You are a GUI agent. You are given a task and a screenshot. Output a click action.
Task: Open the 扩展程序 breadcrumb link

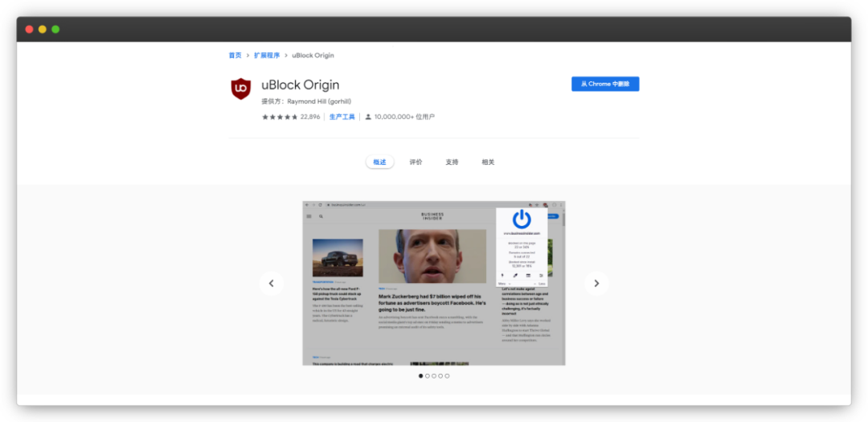267,55
